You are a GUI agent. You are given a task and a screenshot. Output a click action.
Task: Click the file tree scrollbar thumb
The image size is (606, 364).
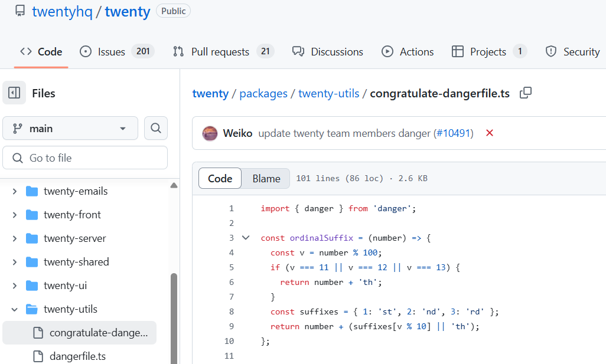[174, 319]
